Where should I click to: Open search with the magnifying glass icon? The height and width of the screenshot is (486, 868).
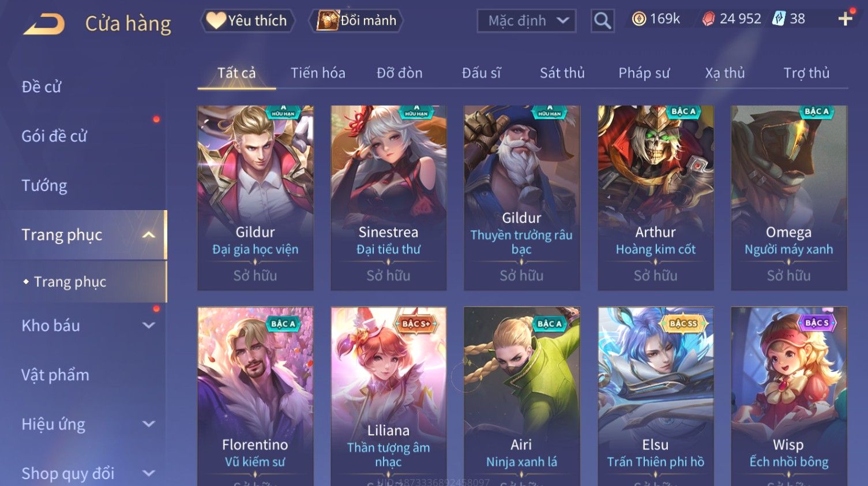click(x=602, y=21)
